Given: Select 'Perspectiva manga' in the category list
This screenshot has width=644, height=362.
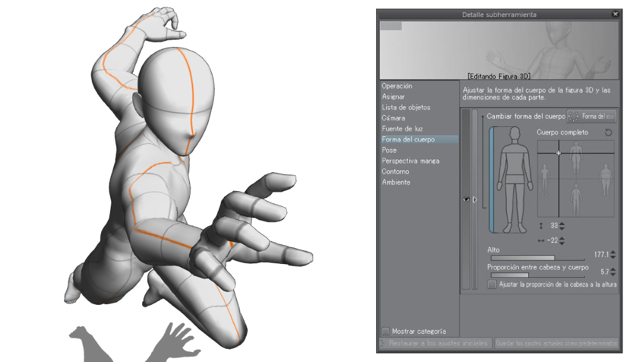Looking at the screenshot, I should 410,161.
